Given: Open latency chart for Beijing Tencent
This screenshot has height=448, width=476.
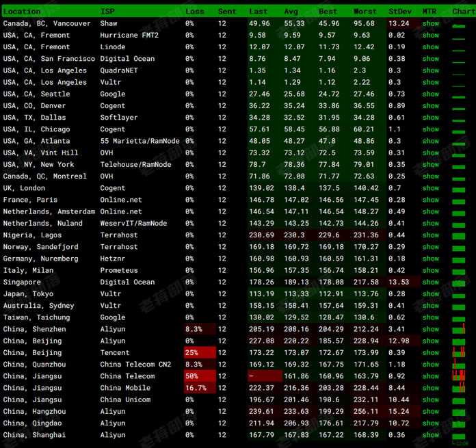Looking at the screenshot, I should point(459,352).
